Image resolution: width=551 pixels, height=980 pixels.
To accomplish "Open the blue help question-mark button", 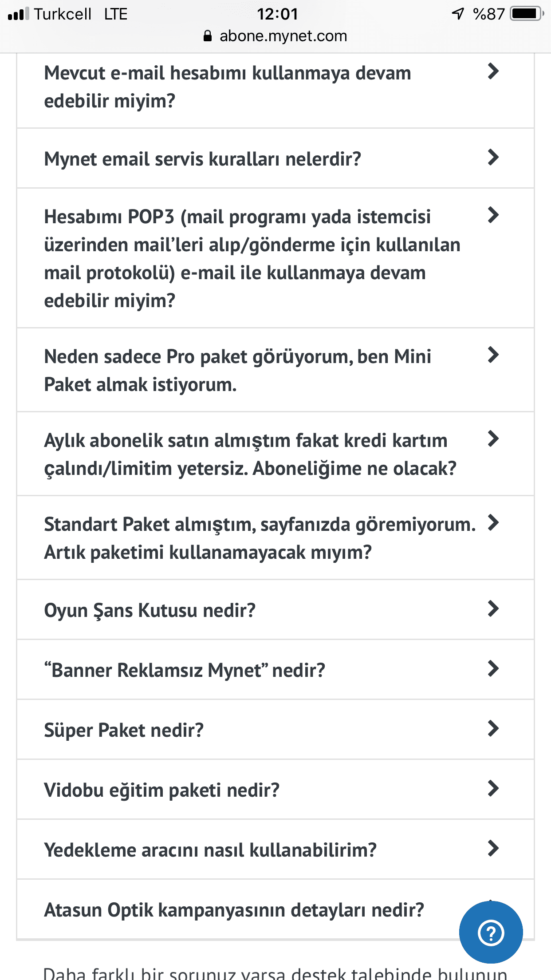I will pyautogui.click(x=491, y=933).
